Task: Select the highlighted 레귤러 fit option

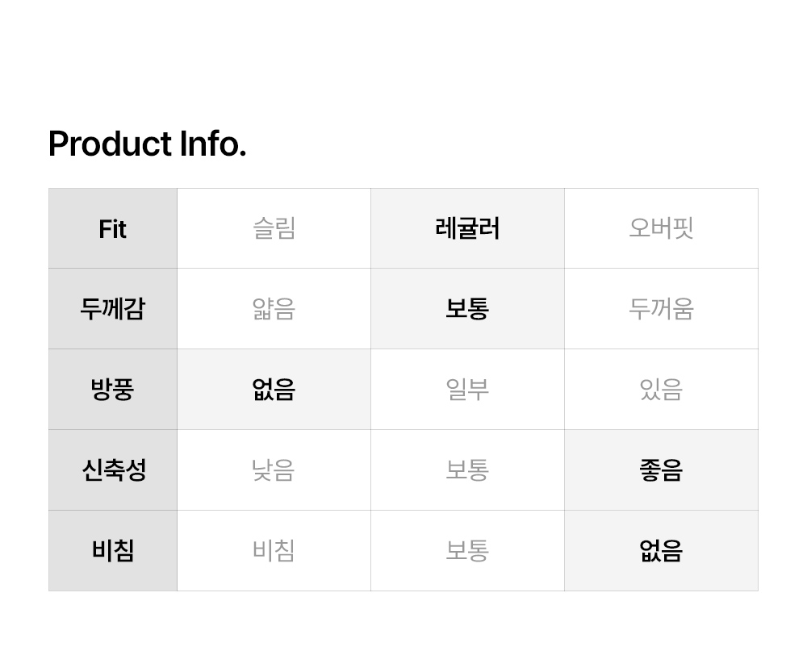Action: (467, 229)
